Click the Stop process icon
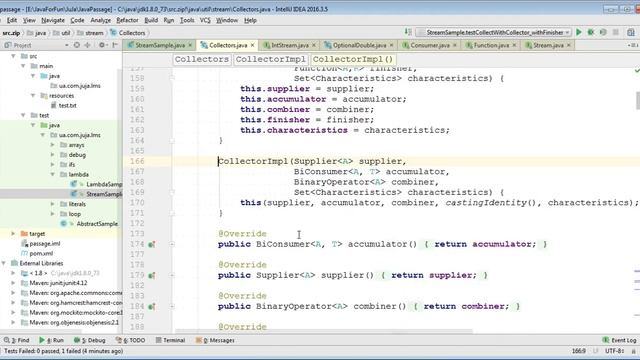Viewport: 640px width, 360px height. pos(616,32)
